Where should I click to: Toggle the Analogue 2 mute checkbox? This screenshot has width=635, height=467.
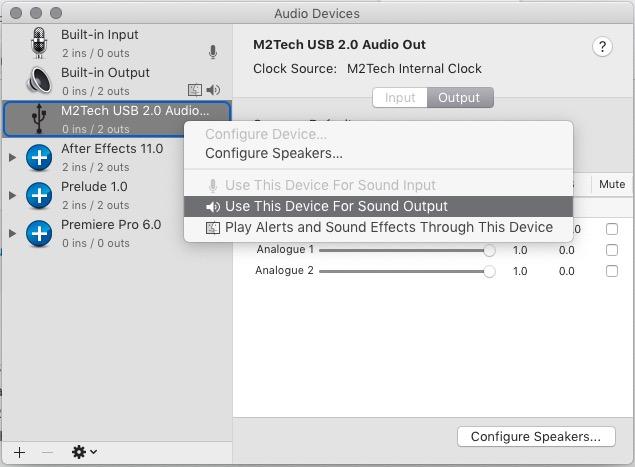pyautogui.click(x=612, y=271)
